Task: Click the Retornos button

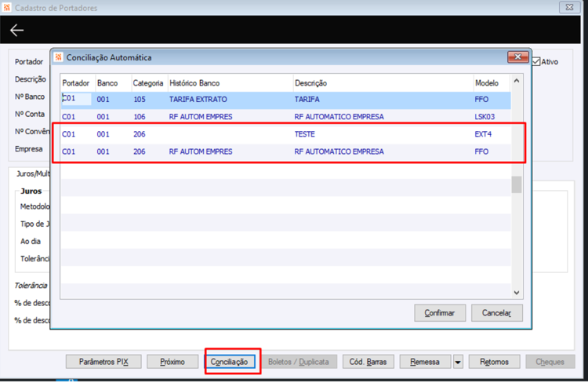Action: click(x=494, y=362)
